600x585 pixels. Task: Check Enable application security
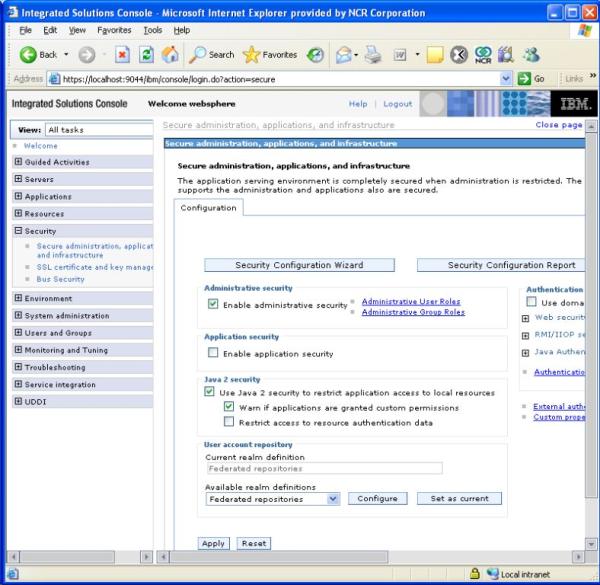[213, 352]
